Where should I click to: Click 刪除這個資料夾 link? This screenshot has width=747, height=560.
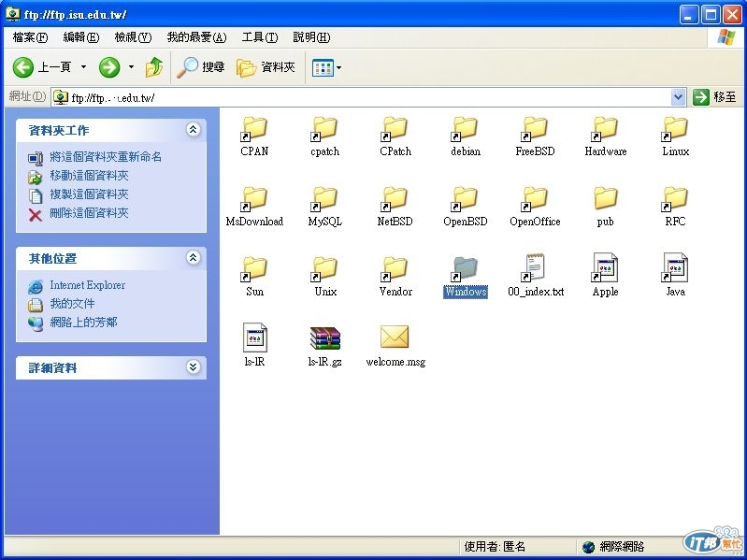(89, 213)
